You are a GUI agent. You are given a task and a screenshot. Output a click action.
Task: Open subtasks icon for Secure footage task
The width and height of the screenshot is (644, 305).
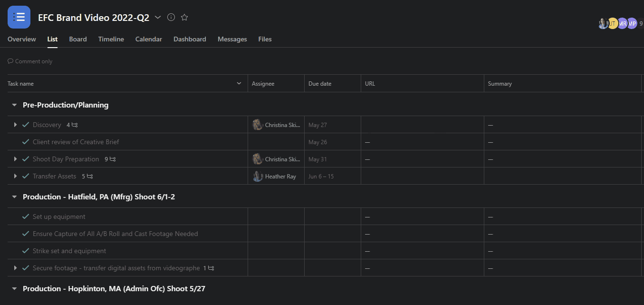tap(211, 268)
